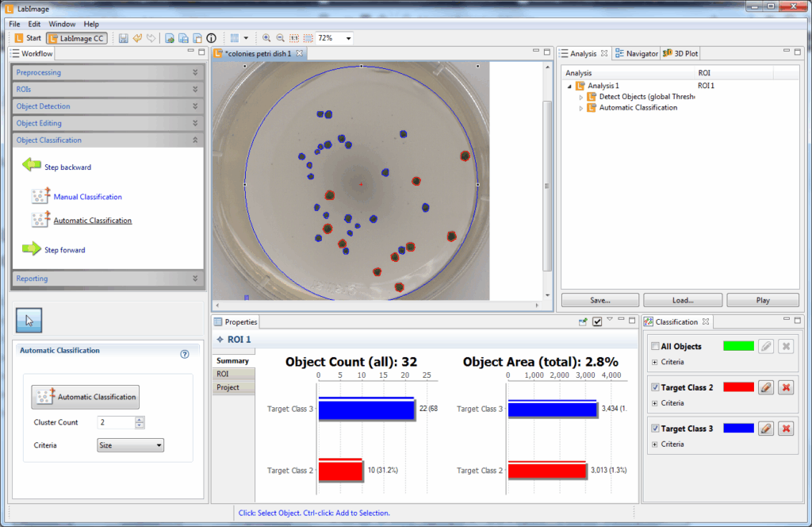Click the Manual Classification link

click(x=87, y=197)
